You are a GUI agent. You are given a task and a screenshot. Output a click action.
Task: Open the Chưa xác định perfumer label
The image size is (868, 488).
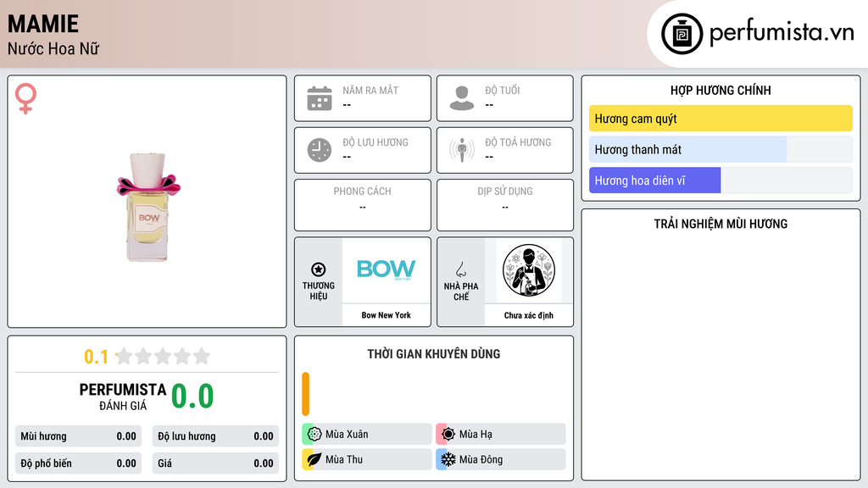(529, 315)
